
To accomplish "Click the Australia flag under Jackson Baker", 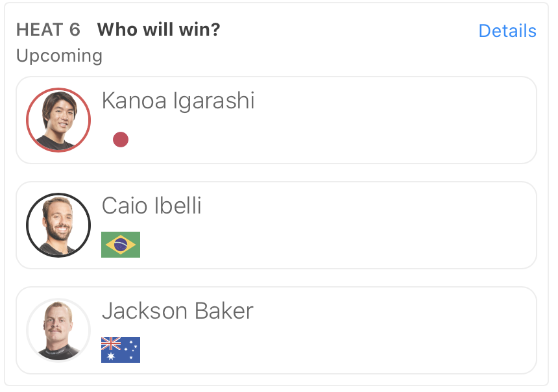I will (x=121, y=350).
